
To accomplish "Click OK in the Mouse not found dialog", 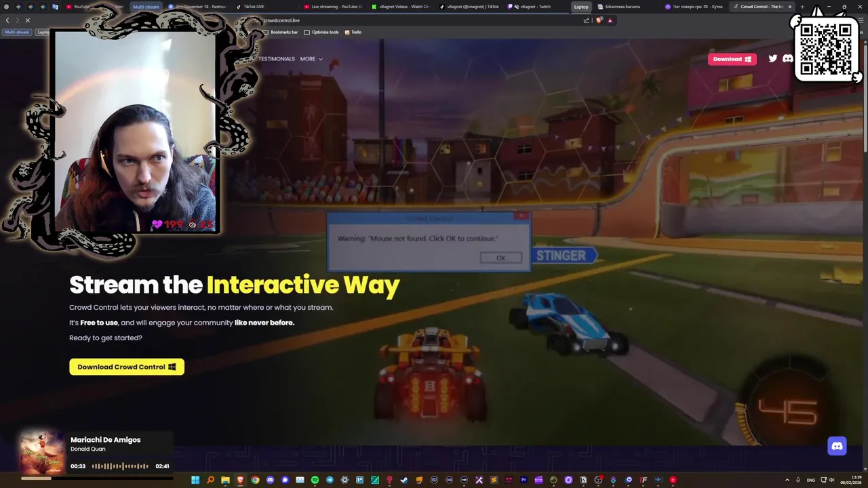I will tap(500, 258).
